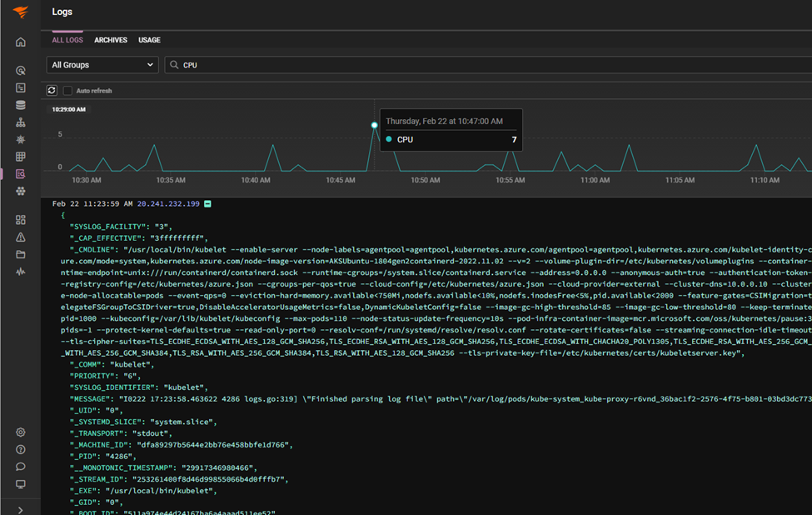Enable the Auto refresh checkbox
The height and width of the screenshot is (515, 812).
67,91
